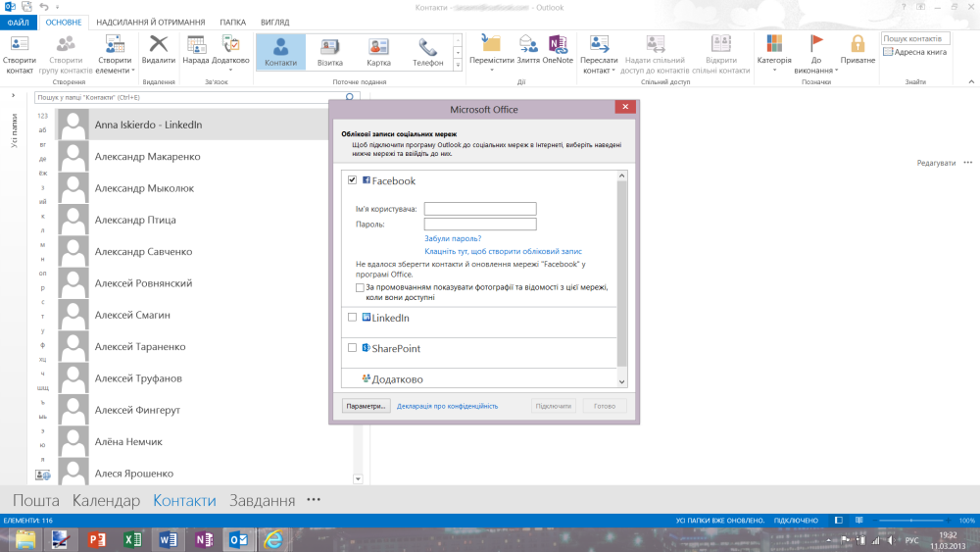Image resolution: width=980 pixels, height=552 pixels.
Task: Click the search magnifier icon
Action: coord(350,97)
